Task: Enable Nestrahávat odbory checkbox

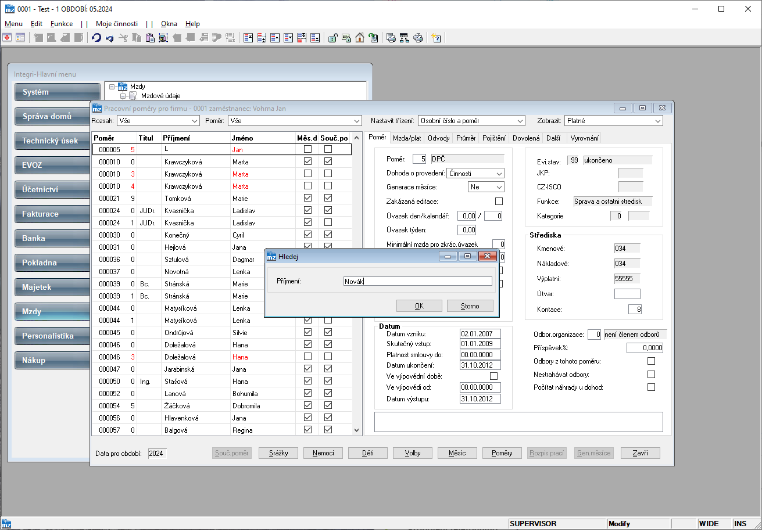Action: [x=651, y=374]
